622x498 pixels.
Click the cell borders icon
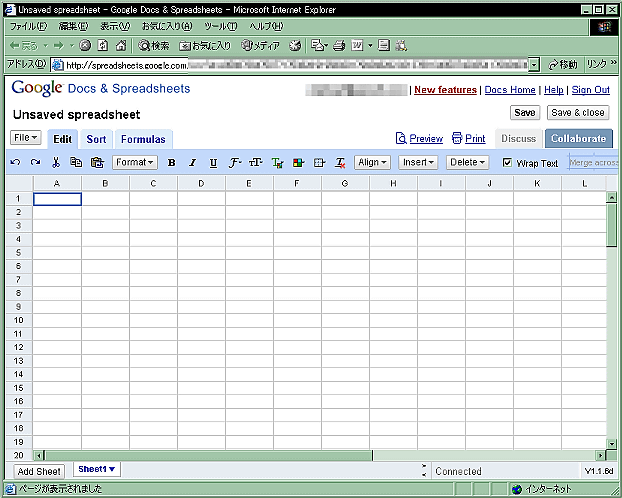pos(319,163)
